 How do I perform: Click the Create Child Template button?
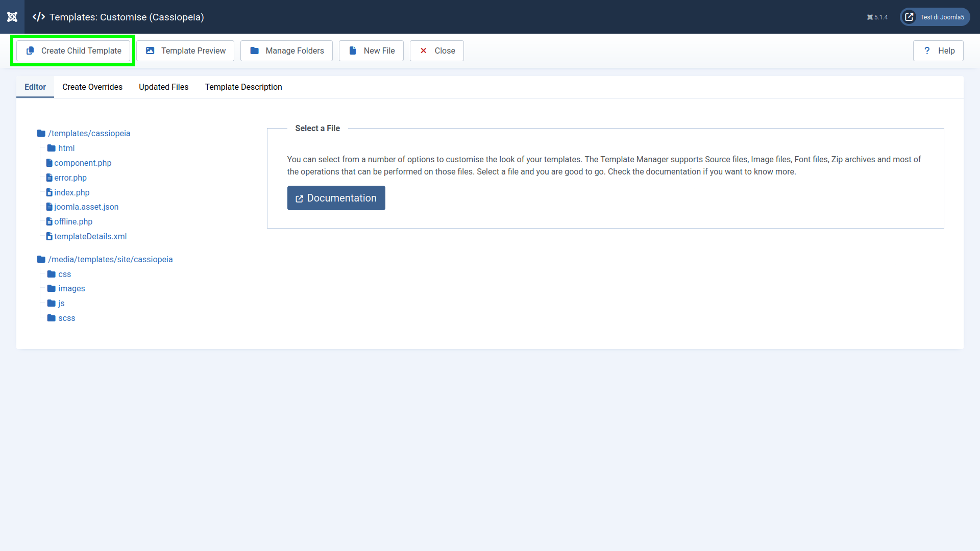(73, 51)
